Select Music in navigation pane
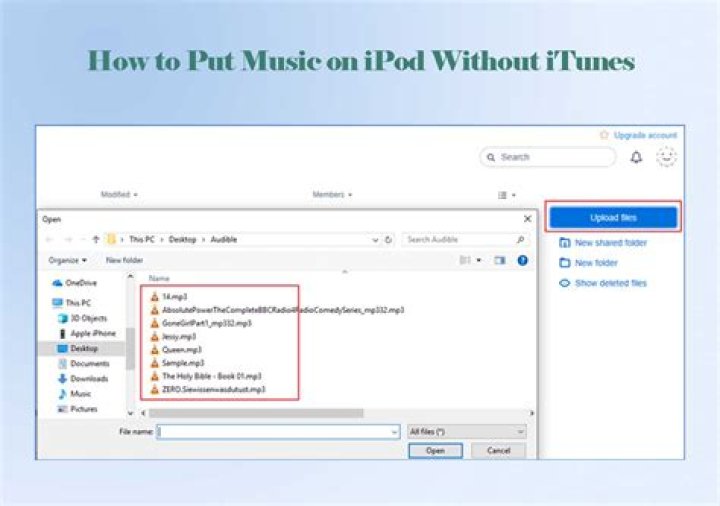The image size is (720, 506). point(75,394)
